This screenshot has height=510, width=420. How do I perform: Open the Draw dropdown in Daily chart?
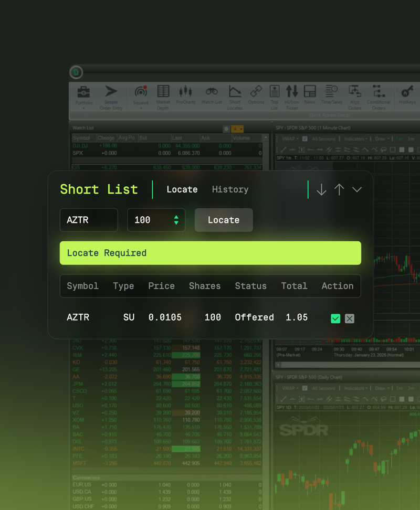[x=382, y=388]
